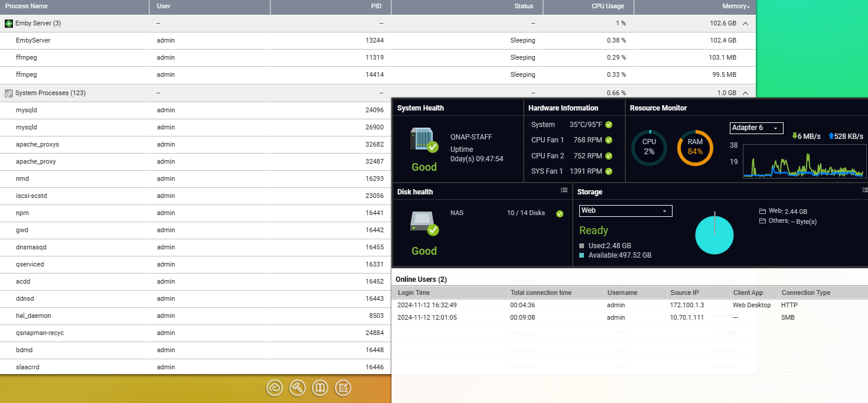Image resolution: width=868 pixels, height=403 pixels.
Task: Open the Guide book icon in the dock
Action: coord(320,388)
